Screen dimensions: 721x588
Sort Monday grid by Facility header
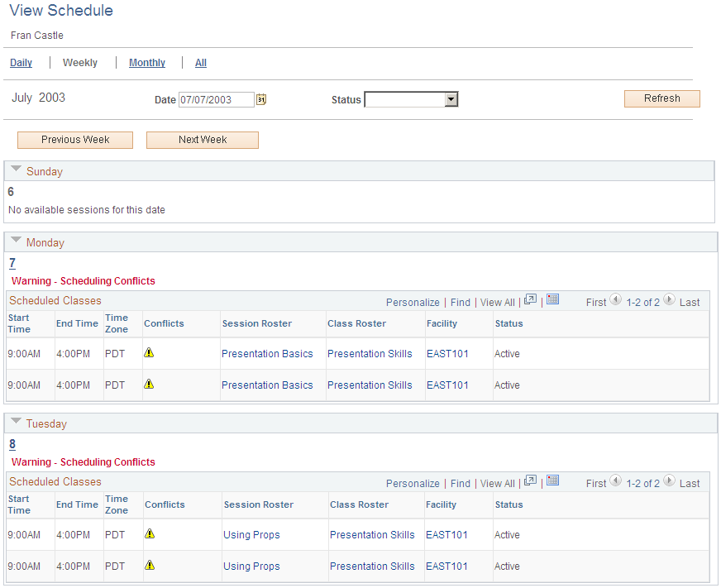pos(442,323)
